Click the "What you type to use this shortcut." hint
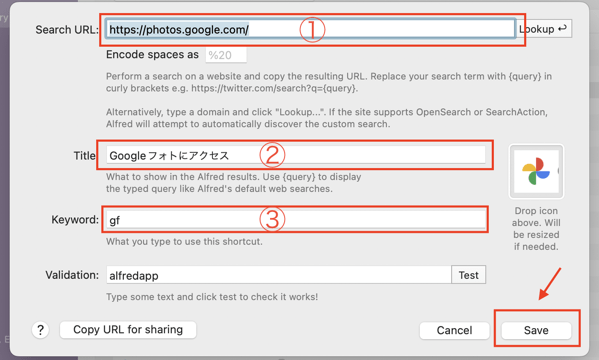The image size is (599, 360). point(184,242)
